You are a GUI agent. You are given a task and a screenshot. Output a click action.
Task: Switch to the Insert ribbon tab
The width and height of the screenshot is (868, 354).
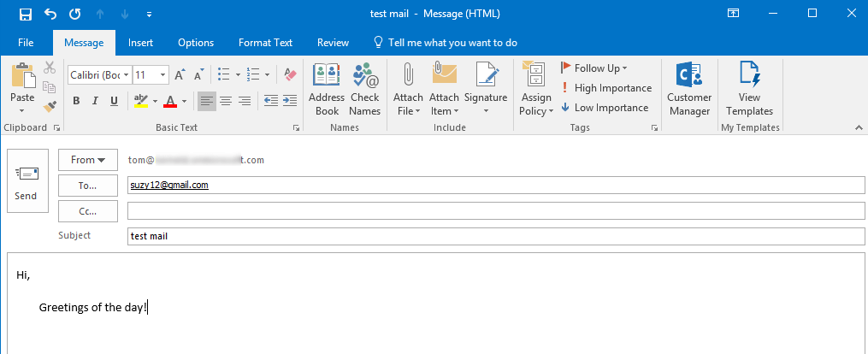(x=140, y=43)
